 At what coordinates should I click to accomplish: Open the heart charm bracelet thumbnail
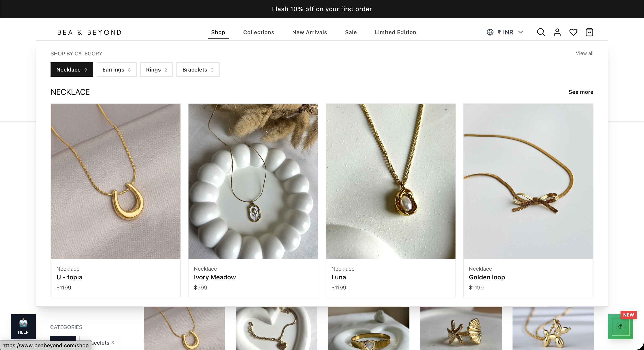pyautogui.click(x=276, y=328)
